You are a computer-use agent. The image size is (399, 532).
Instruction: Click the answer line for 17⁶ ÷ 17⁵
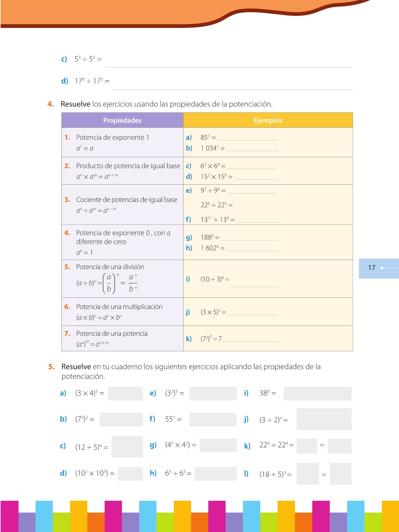pyautogui.click(x=232, y=87)
